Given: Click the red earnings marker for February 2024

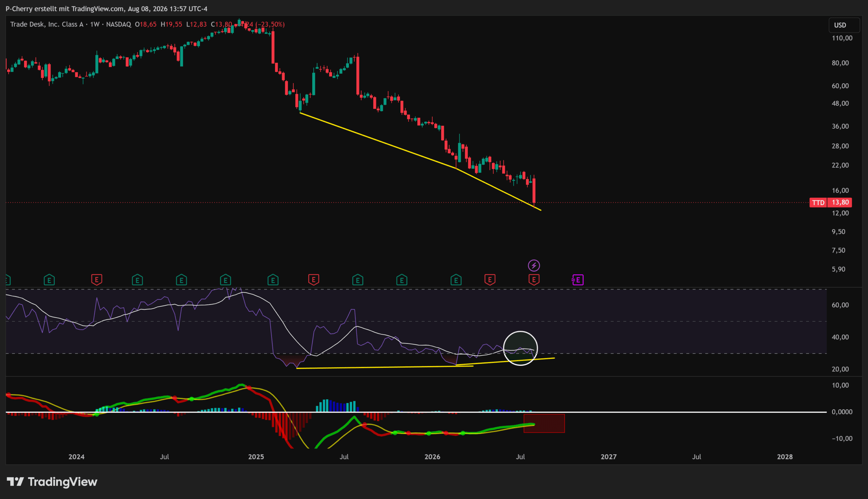Looking at the screenshot, I should 97,280.
